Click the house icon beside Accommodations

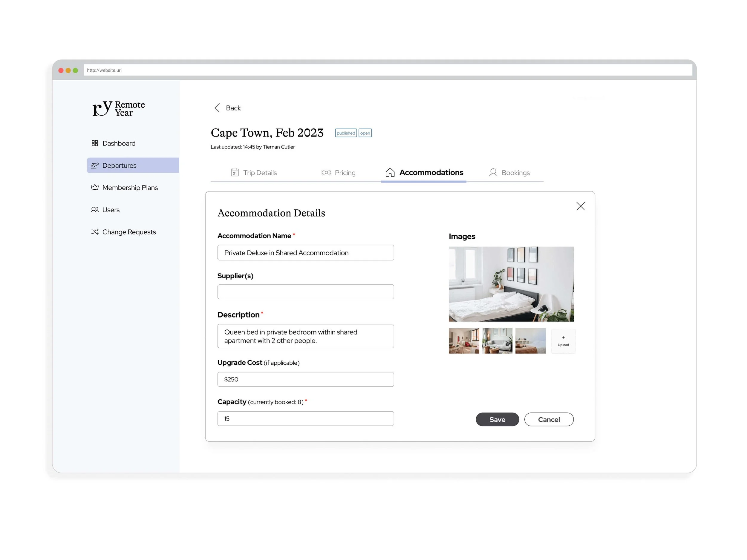click(x=390, y=173)
